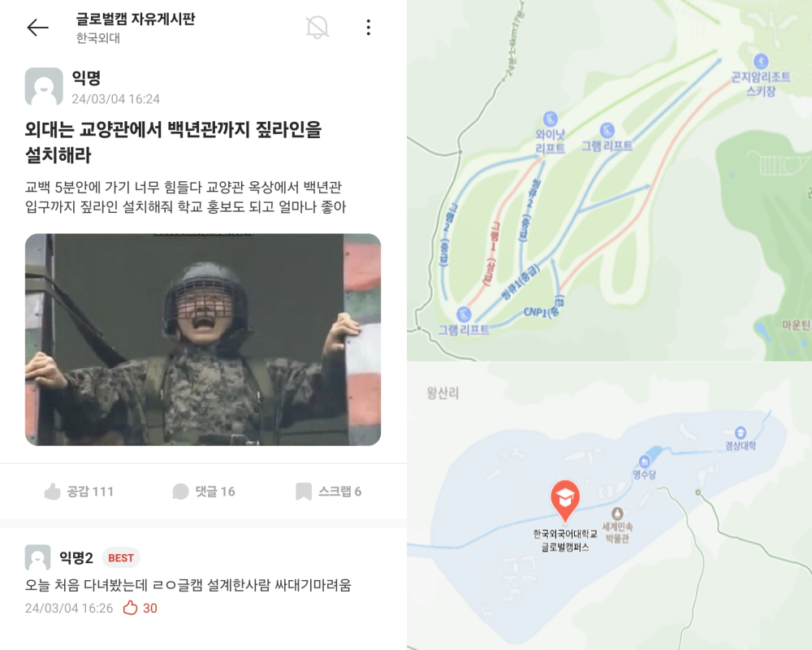Toggle the muted notification bell
This screenshot has height=650, width=812.
(317, 27)
